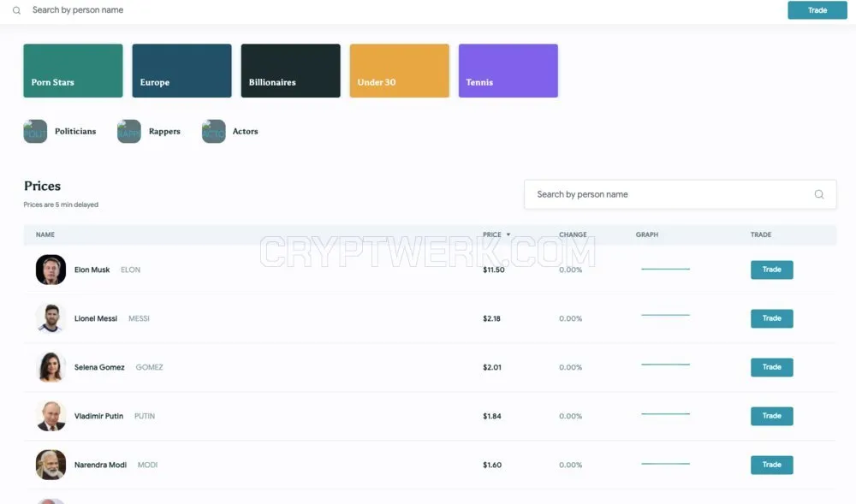The height and width of the screenshot is (504, 856).
Task: Trade Elon Musk shares
Action: click(772, 270)
